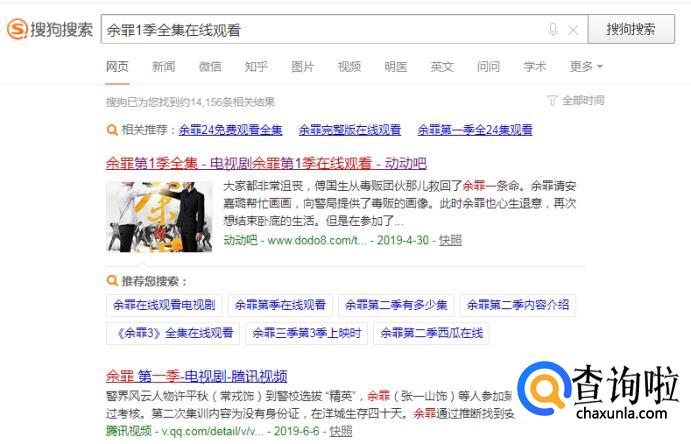The image size is (691, 444).
Task: Open result 余罪第1季全集 动动吧 link
Action: pyautogui.click(x=266, y=163)
